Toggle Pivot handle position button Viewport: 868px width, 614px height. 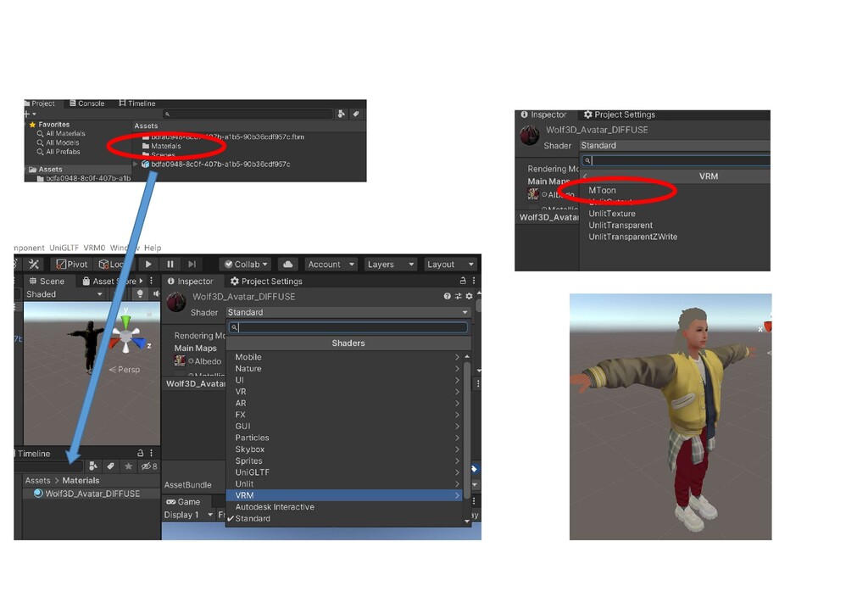(x=72, y=264)
